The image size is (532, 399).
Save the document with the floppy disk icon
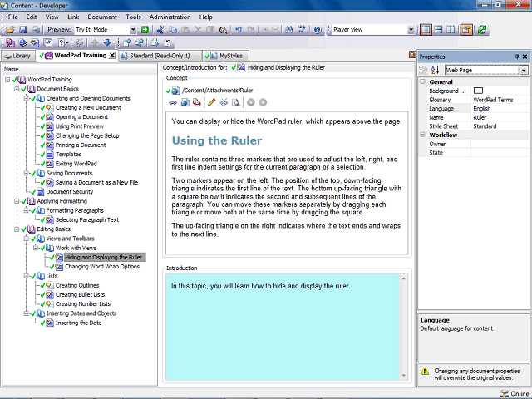click(x=22, y=30)
